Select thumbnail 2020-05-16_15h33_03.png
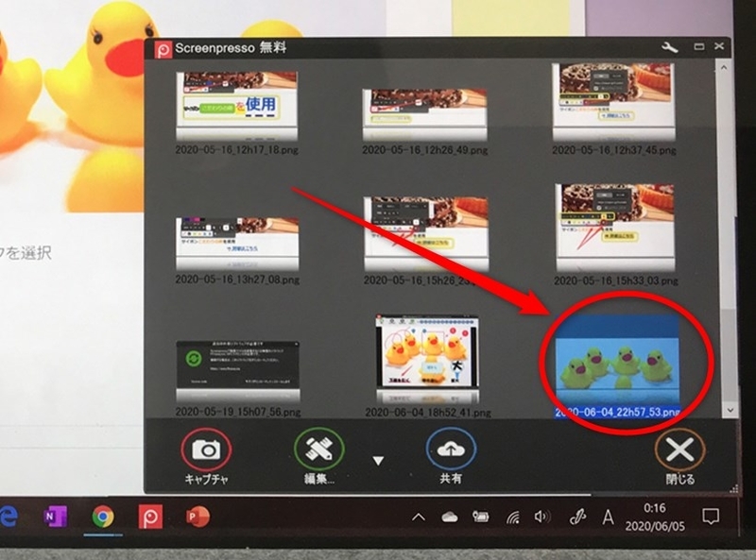 pyautogui.click(x=615, y=227)
